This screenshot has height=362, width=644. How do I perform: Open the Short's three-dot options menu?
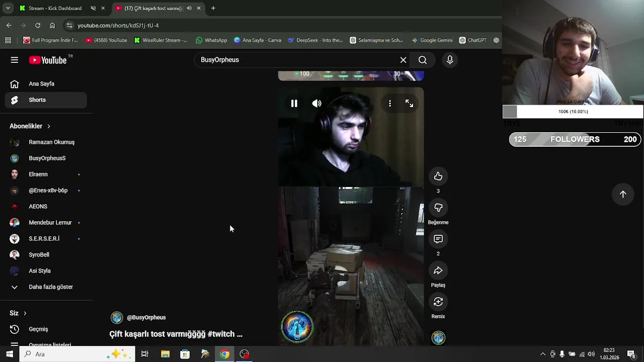[x=390, y=104]
